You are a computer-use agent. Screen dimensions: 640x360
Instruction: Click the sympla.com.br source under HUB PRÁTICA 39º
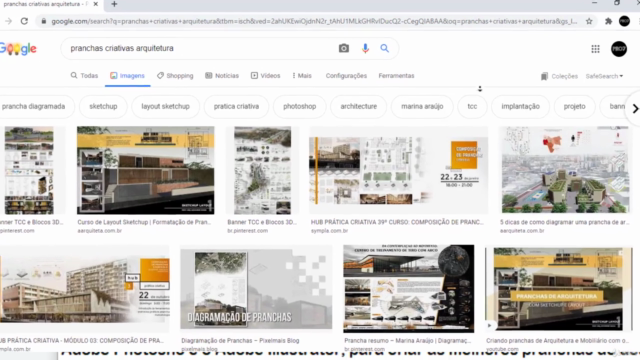329,231
